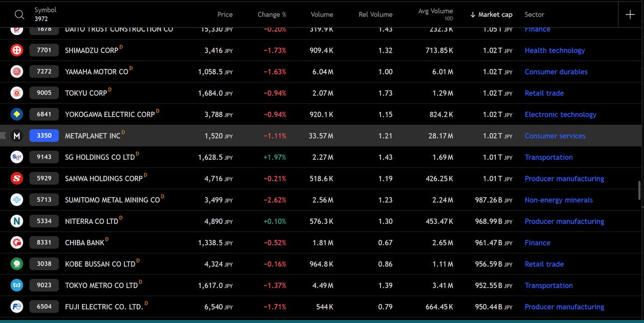Open ticker 9023 symbol badge
The height and width of the screenshot is (323, 644).
tap(44, 285)
